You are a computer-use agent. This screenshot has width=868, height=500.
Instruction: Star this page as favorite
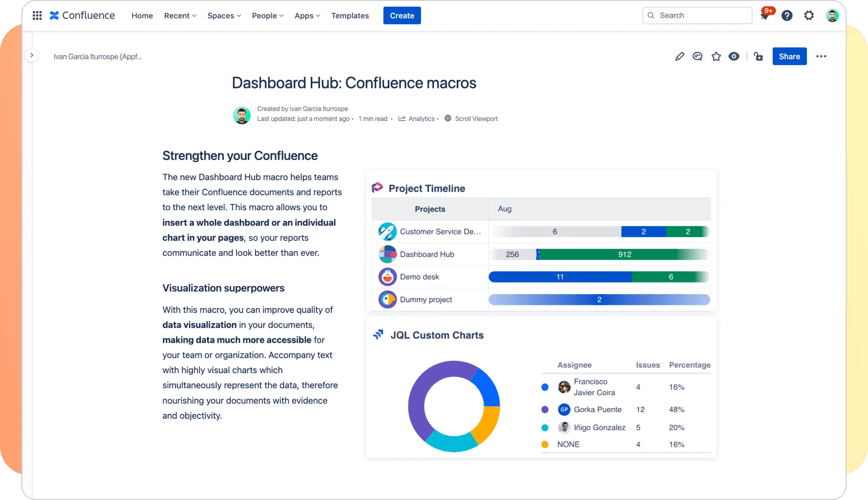coord(716,56)
